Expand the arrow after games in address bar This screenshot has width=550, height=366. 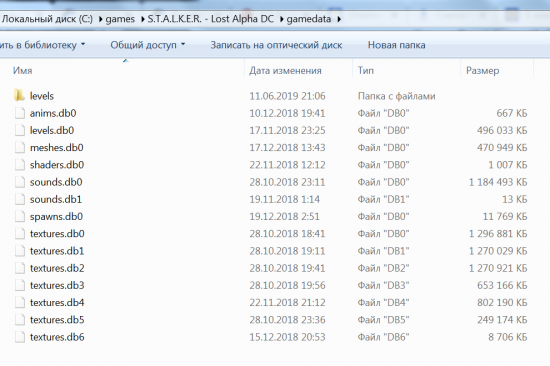click(x=142, y=19)
